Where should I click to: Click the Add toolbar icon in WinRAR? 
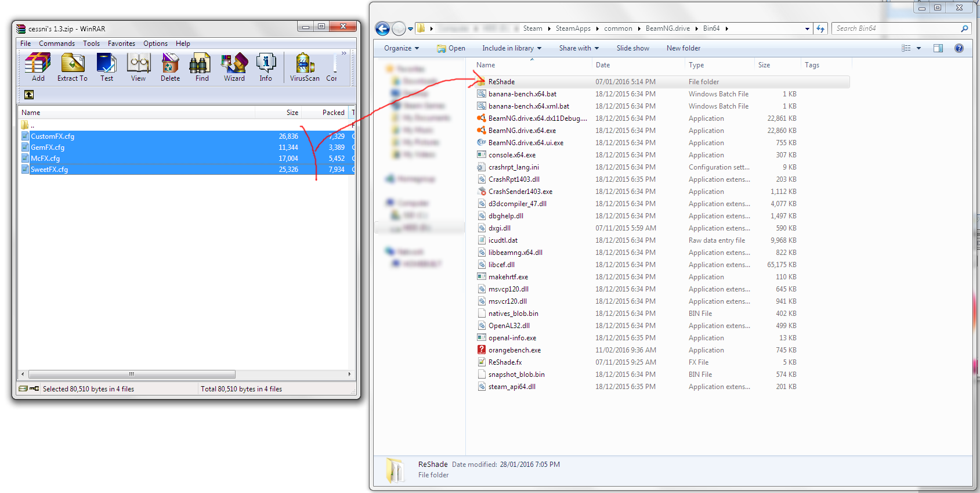click(38, 67)
